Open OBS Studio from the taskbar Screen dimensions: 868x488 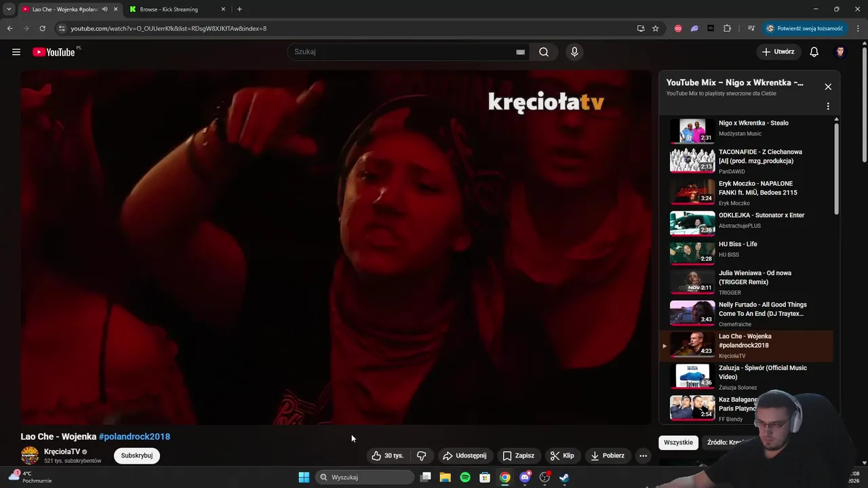pyautogui.click(x=545, y=477)
